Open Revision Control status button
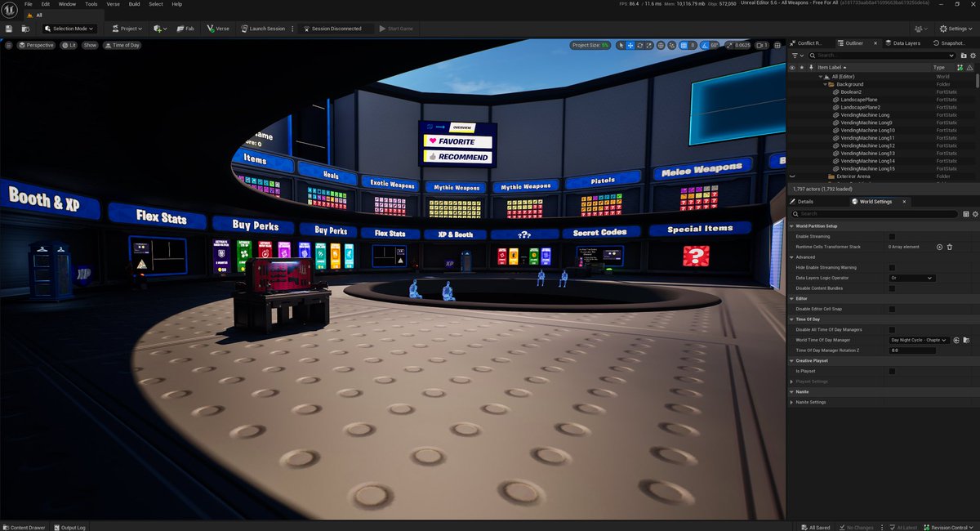Image resolution: width=980 pixels, height=531 pixels. tap(950, 527)
